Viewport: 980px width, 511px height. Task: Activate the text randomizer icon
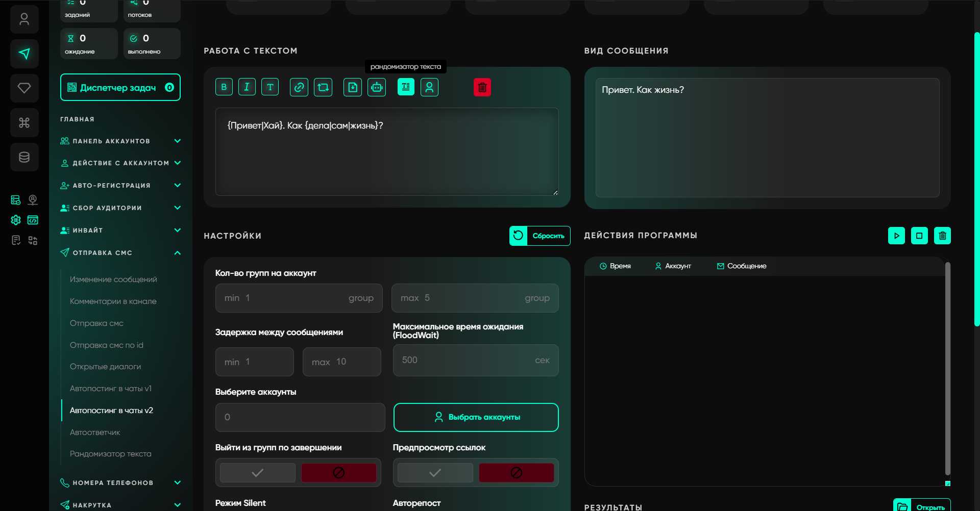tap(406, 87)
